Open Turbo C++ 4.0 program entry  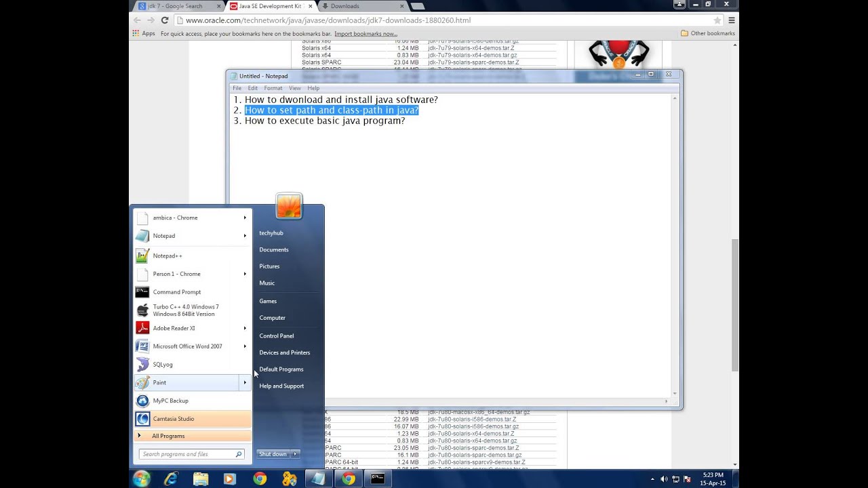(193, 310)
